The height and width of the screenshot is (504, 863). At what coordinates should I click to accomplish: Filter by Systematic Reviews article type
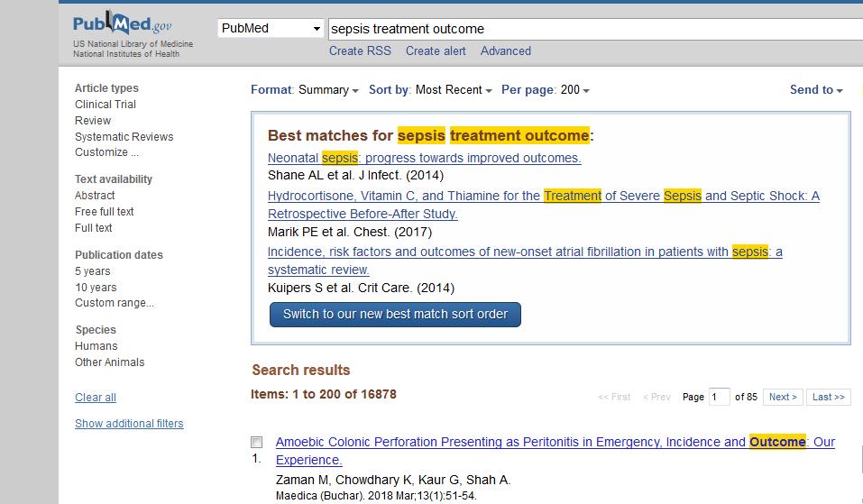(x=124, y=136)
